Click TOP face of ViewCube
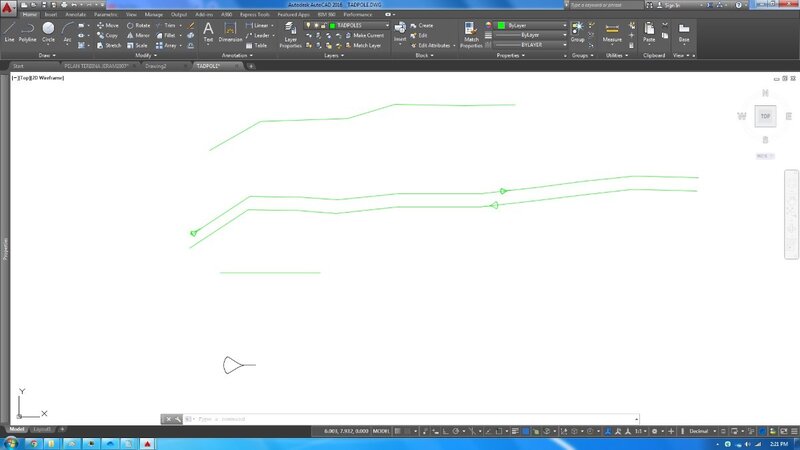 click(765, 116)
